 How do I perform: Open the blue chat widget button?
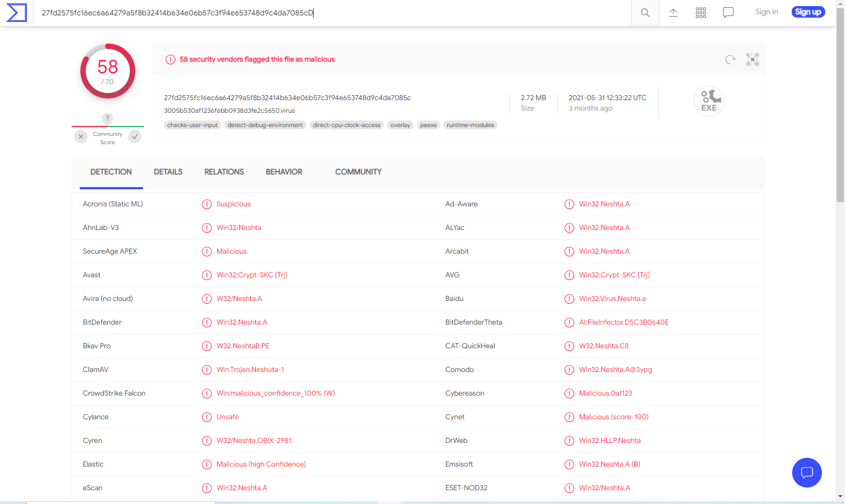coord(806,472)
